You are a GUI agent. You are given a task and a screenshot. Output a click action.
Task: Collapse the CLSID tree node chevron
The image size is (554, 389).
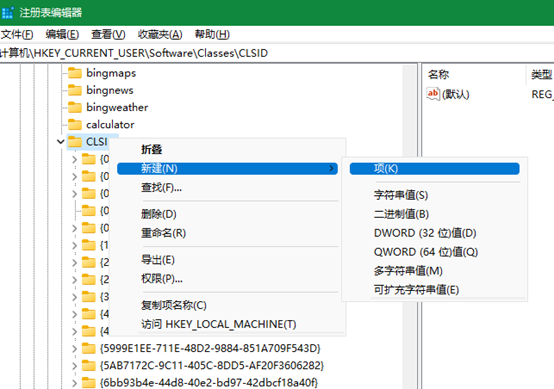pos(61,142)
